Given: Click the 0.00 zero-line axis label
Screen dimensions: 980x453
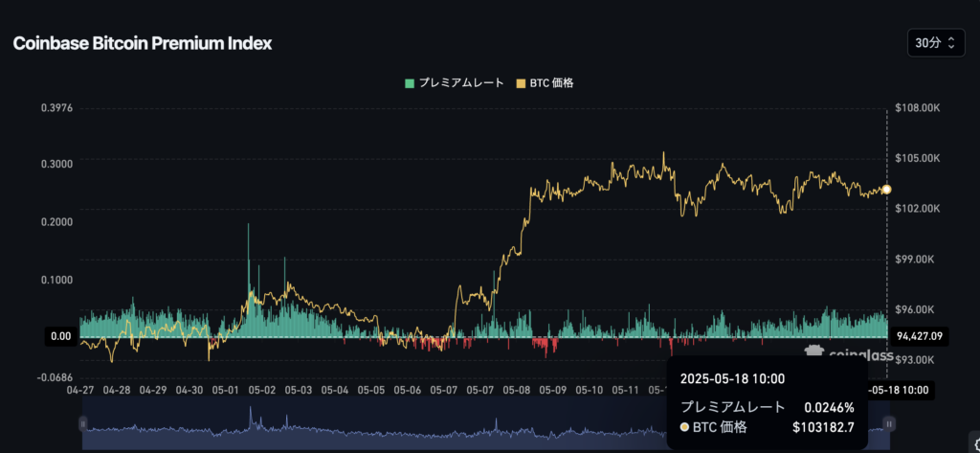Looking at the screenshot, I should point(61,336).
